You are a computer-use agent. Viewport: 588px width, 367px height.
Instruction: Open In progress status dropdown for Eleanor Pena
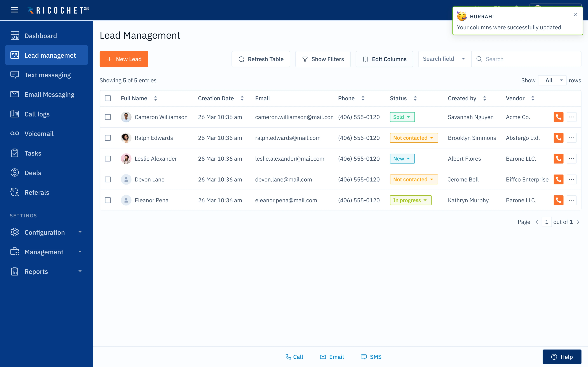point(411,200)
